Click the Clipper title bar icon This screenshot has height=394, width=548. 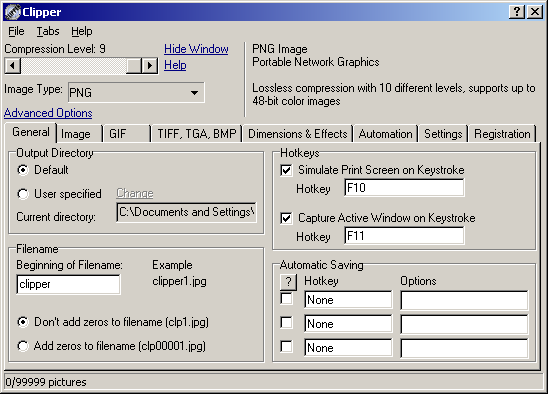(x=13, y=12)
